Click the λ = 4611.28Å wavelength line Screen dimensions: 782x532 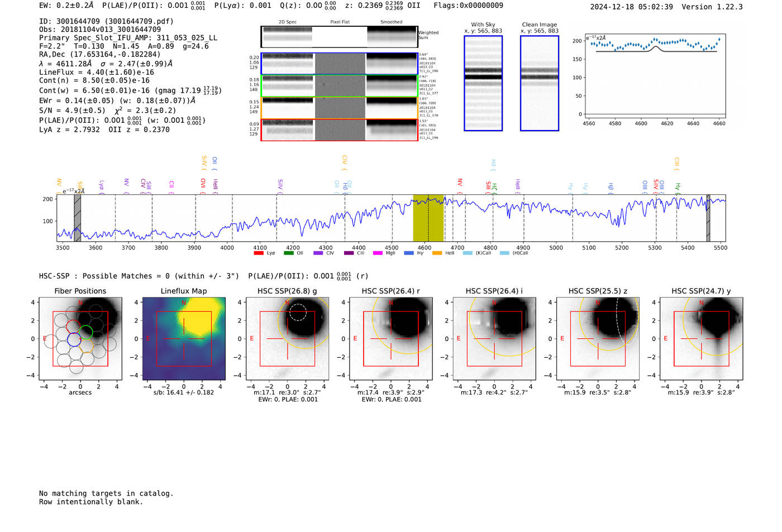coord(106,64)
